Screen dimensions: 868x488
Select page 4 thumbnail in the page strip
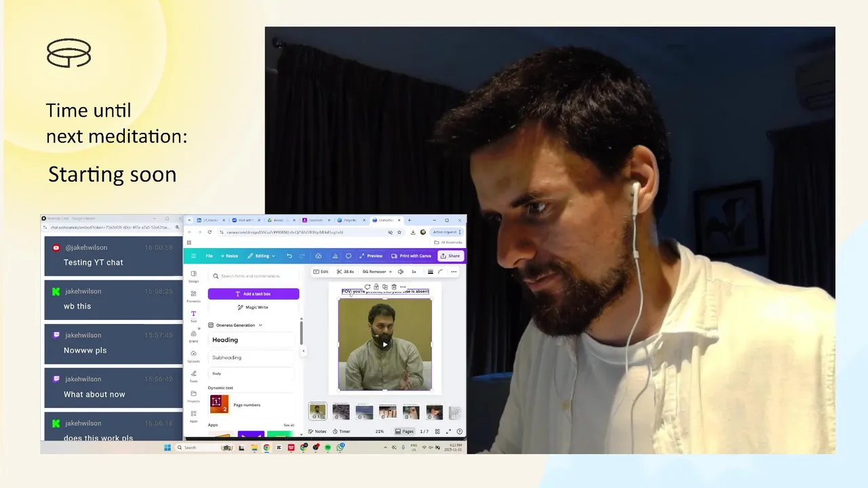coord(388,411)
